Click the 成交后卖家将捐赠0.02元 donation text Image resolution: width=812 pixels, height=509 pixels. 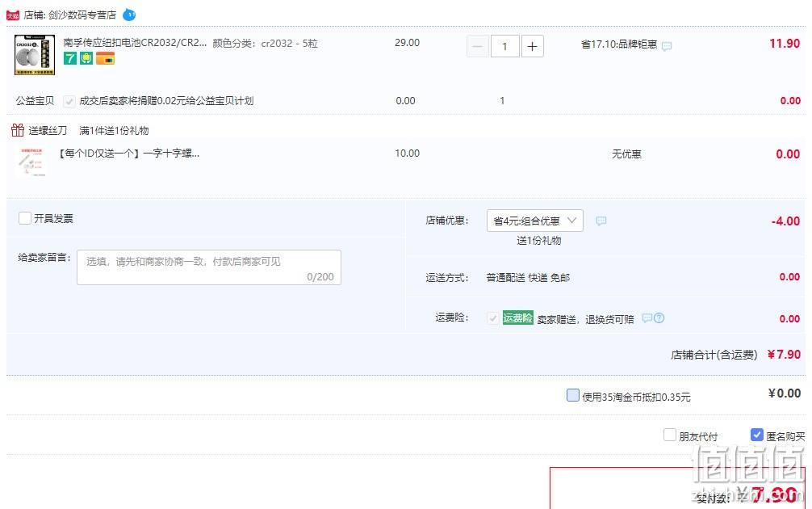click(x=166, y=100)
